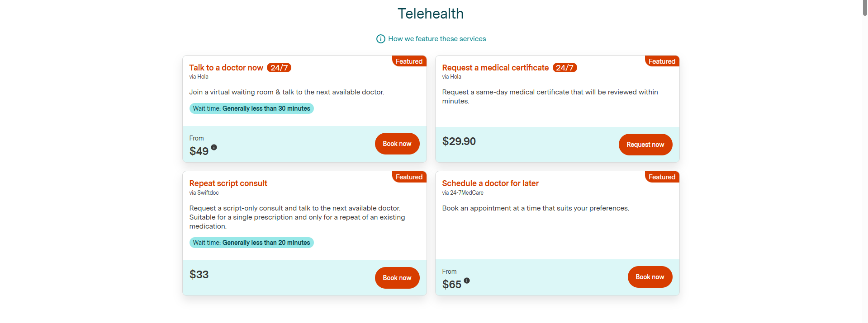This screenshot has height=323, width=868.
Task: Click the 30 minutes wait time badge
Action: [251, 108]
